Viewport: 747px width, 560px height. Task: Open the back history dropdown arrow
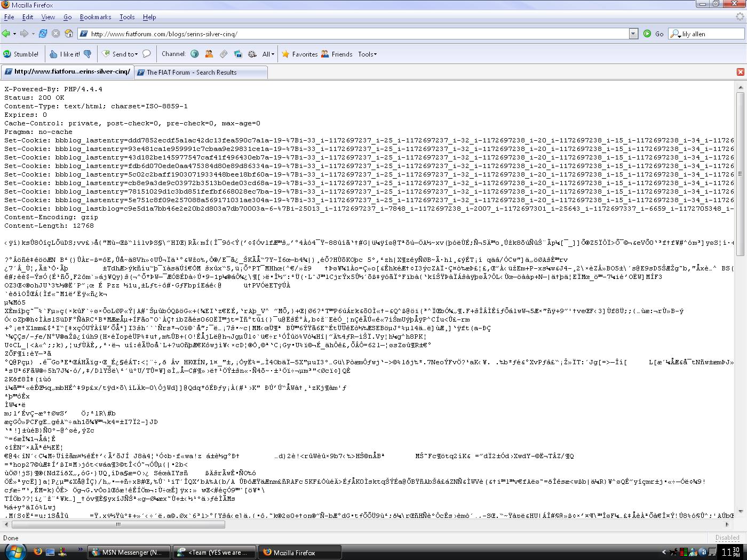(x=14, y=34)
